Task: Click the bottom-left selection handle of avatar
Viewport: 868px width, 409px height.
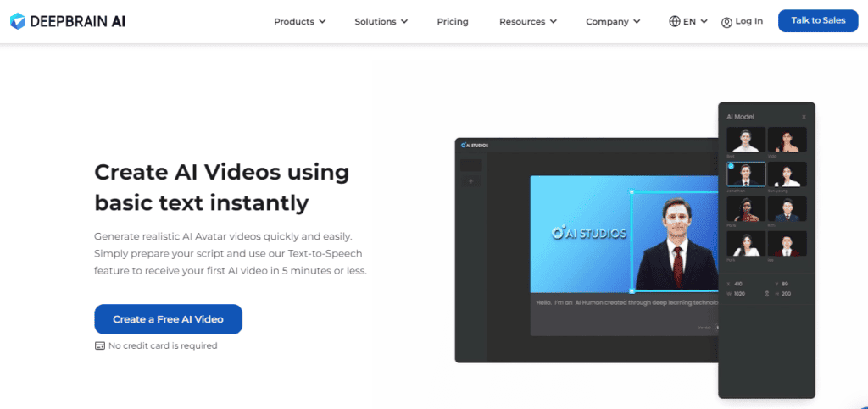Action: click(632, 290)
